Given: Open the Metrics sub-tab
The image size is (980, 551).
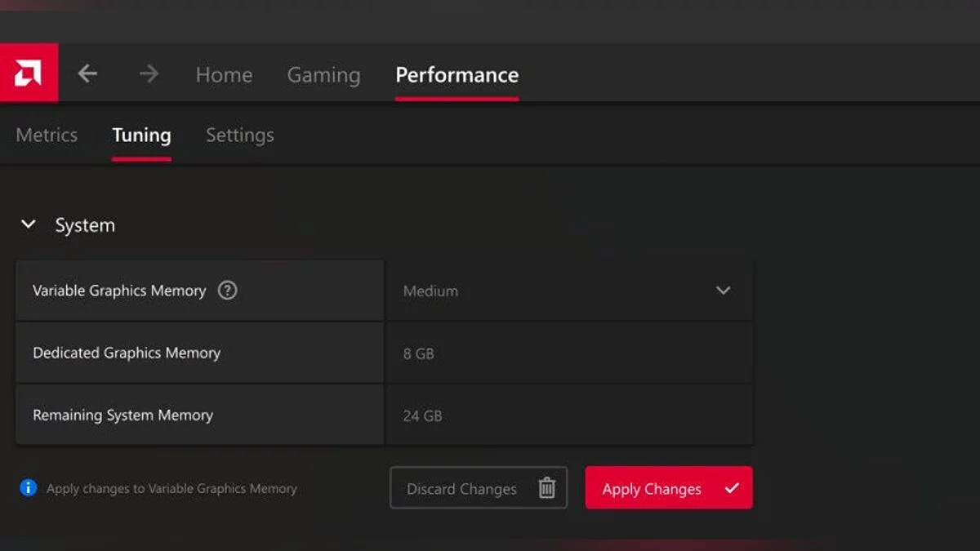Looking at the screenshot, I should pos(47,136).
